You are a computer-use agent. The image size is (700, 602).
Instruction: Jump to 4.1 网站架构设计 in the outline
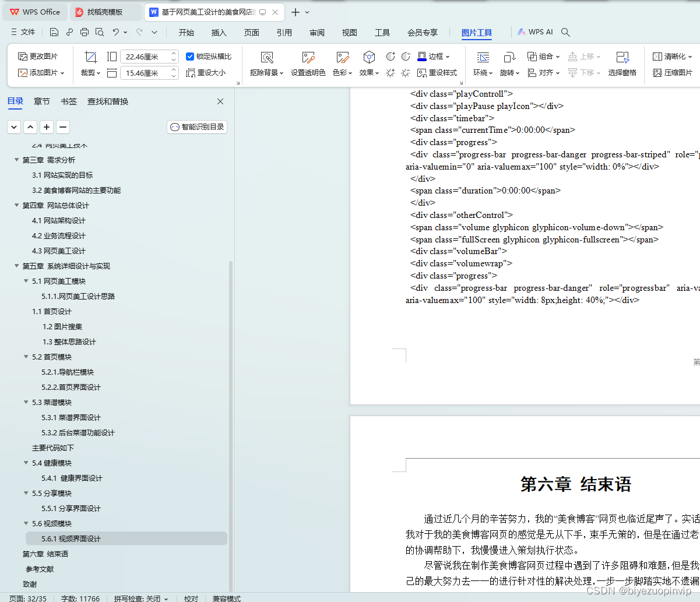point(59,221)
